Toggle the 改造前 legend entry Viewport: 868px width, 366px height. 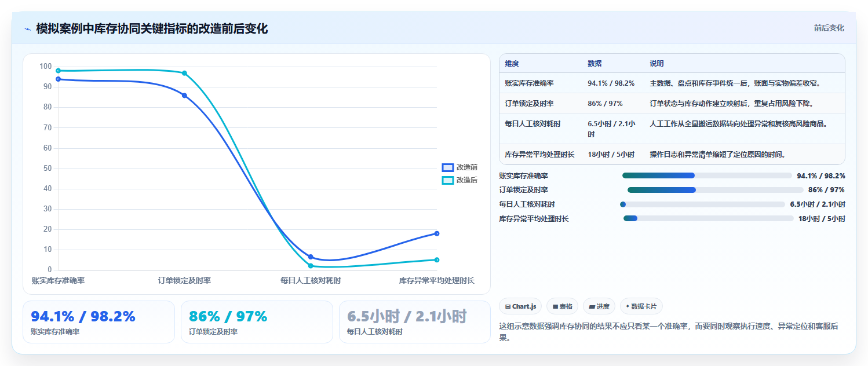[459, 167]
